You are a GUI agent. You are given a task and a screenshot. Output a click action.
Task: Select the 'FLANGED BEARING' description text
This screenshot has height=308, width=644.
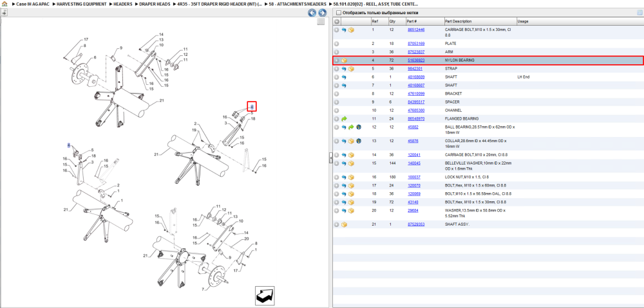[x=462, y=119]
